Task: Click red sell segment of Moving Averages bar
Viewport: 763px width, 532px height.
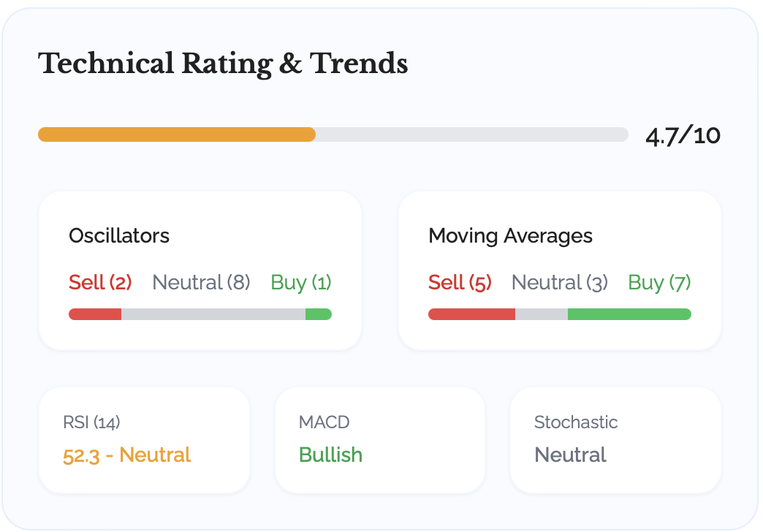Action: coord(471,314)
